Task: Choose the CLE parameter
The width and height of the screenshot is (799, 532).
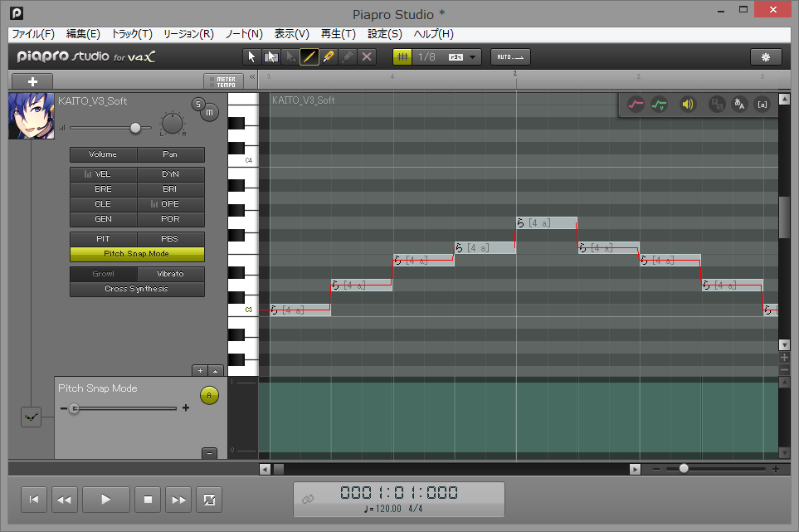Action: (104, 204)
